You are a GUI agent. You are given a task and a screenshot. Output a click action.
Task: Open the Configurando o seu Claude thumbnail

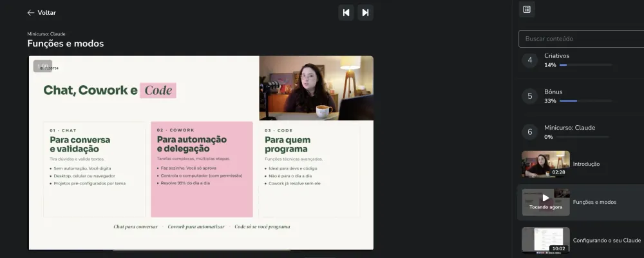(x=545, y=241)
